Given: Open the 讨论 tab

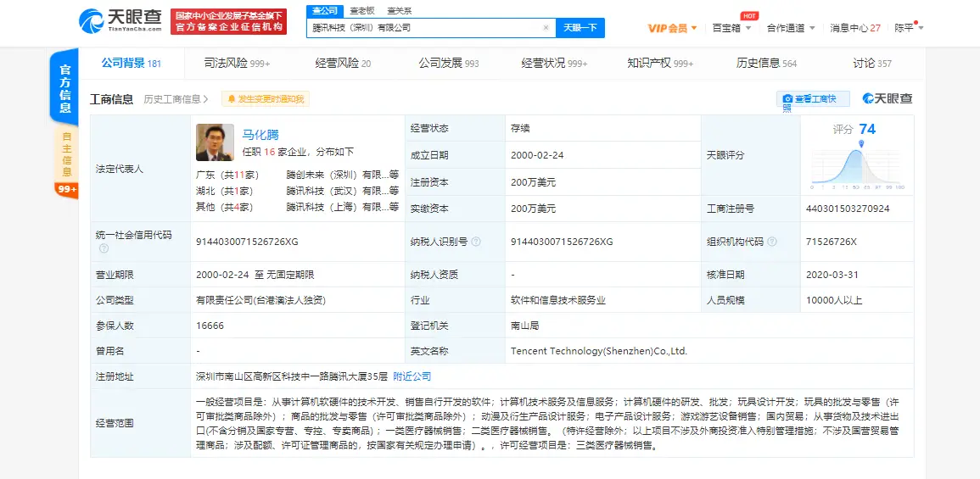Looking at the screenshot, I should coord(872,63).
